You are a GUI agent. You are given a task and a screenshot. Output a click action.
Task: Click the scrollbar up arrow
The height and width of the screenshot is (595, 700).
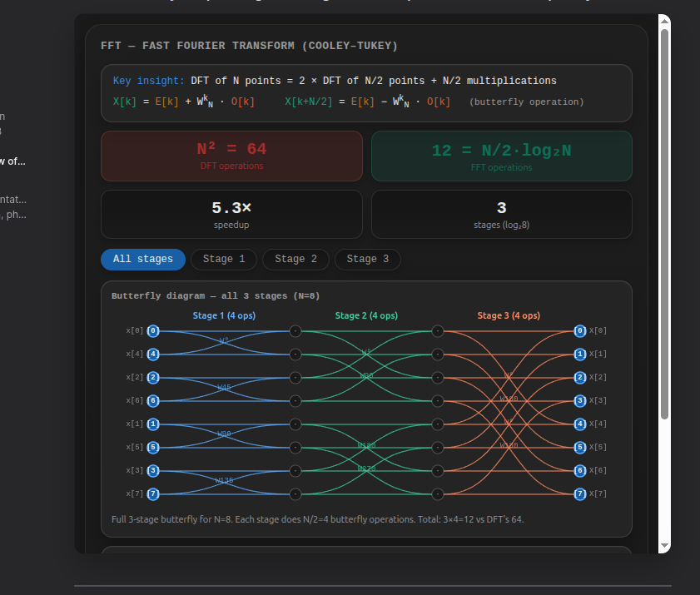coord(664,21)
